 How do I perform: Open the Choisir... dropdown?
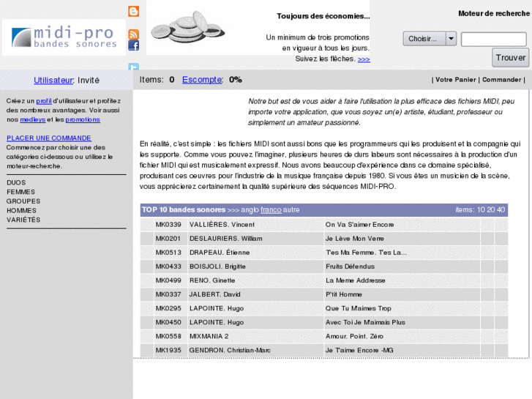coord(430,39)
